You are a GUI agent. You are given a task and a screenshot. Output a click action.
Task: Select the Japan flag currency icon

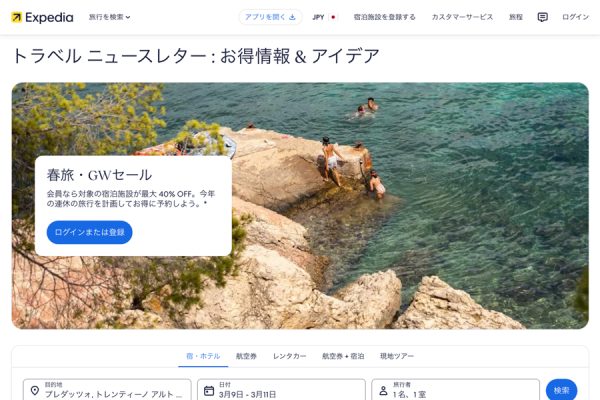coord(333,17)
